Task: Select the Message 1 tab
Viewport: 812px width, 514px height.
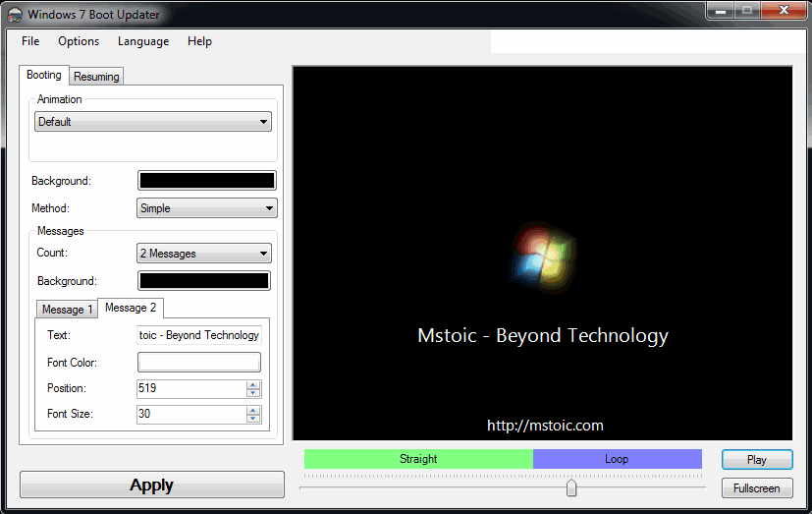Action: coord(68,310)
